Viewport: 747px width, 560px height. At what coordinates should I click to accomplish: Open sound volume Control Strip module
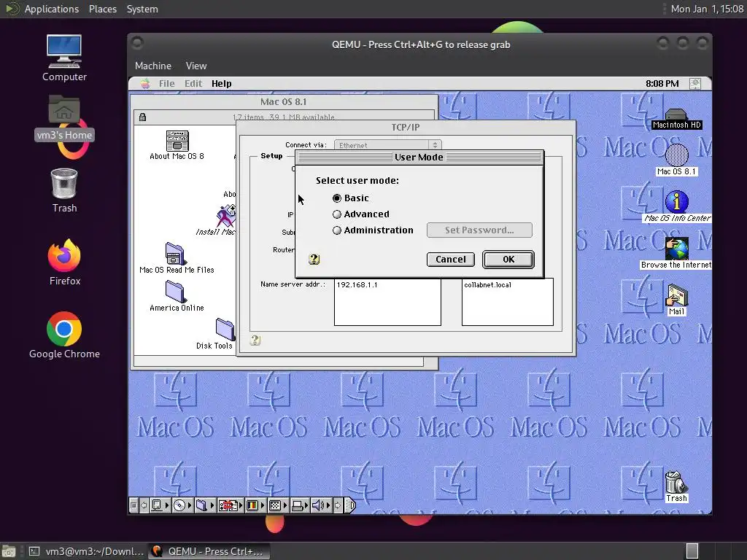click(321, 505)
